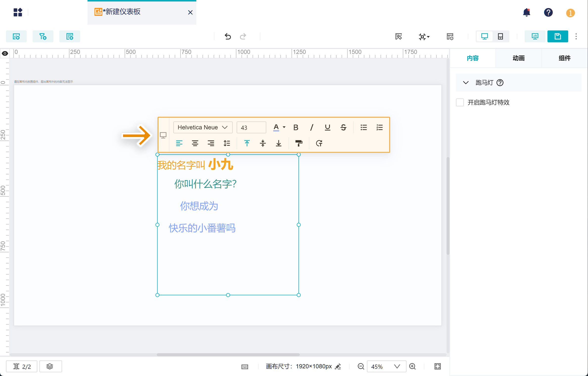Click the font size field showing 43
The height and width of the screenshot is (376, 588).
click(x=251, y=127)
